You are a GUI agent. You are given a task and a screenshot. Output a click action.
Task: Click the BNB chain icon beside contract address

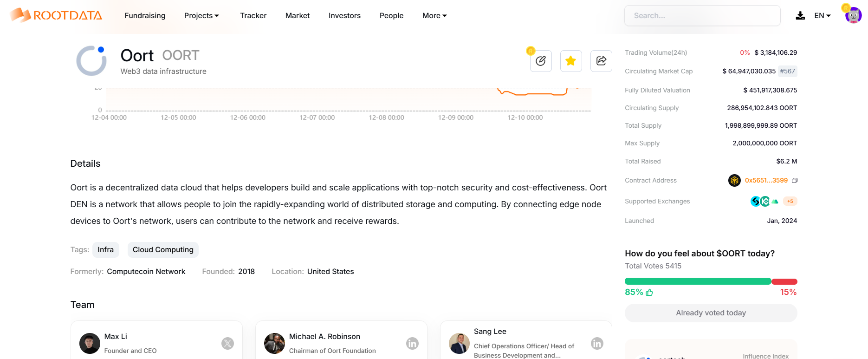click(734, 180)
